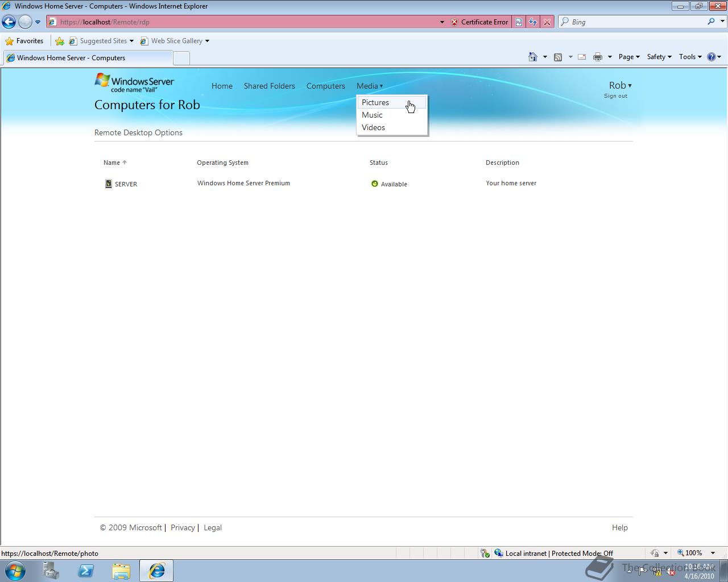Open the Tools menu
This screenshot has width=728, height=582.
pyautogui.click(x=690, y=57)
